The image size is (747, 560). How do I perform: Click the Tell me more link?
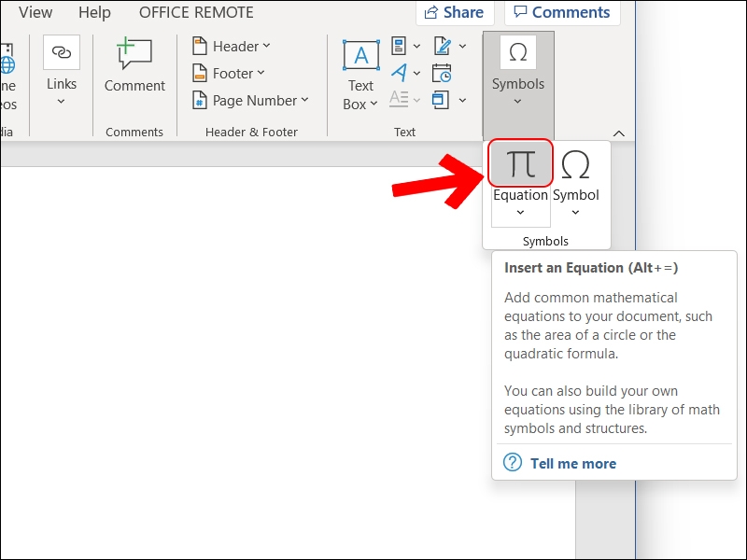(x=573, y=463)
